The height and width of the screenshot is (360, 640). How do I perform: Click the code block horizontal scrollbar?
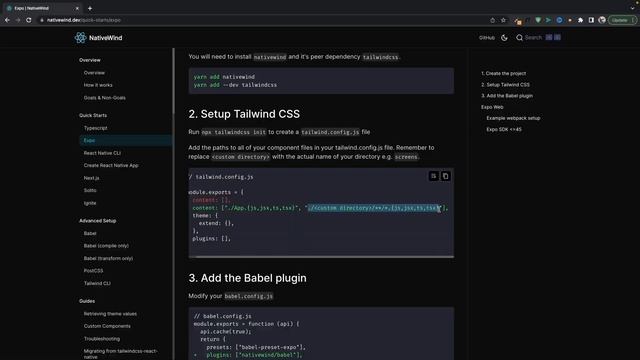pyautogui.click(x=324, y=257)
